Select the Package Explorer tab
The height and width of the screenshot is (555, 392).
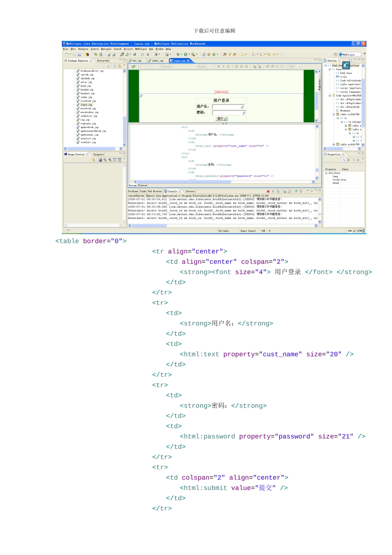tap(78, 61)
